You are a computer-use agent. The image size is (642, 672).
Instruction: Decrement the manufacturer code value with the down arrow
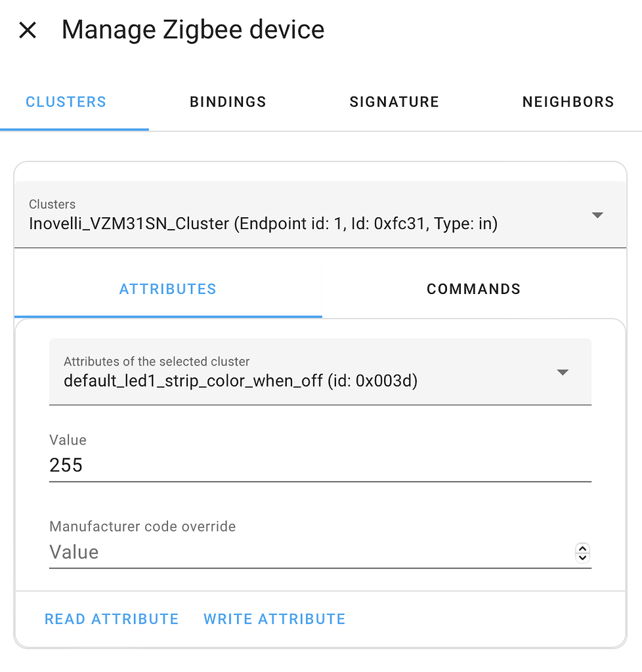point(582,557)
